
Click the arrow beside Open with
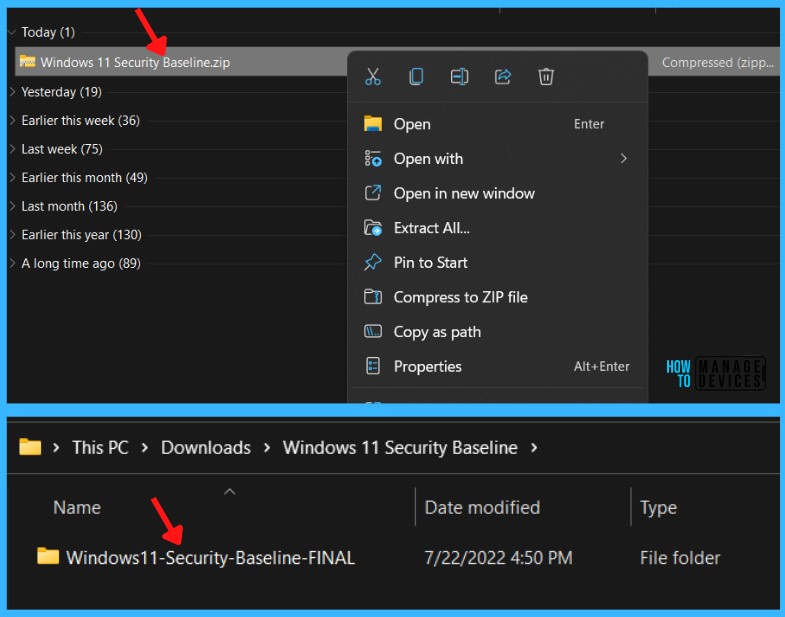pos(623,159)
